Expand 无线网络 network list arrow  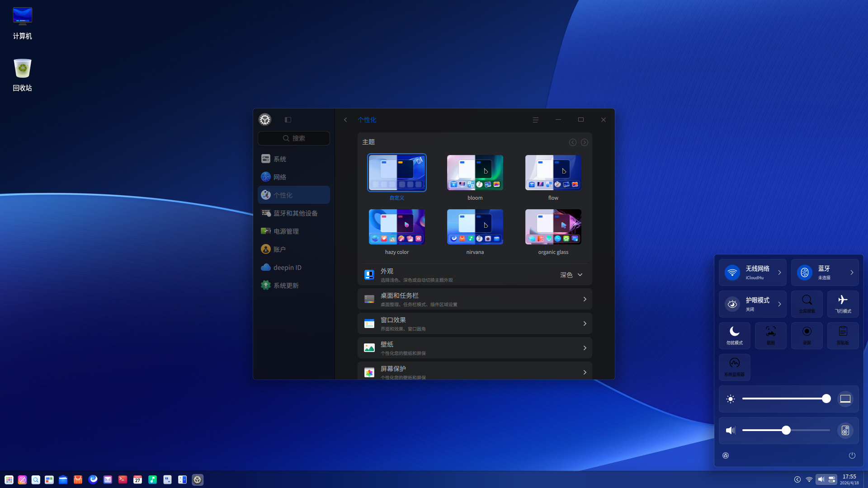click(779, 272)
